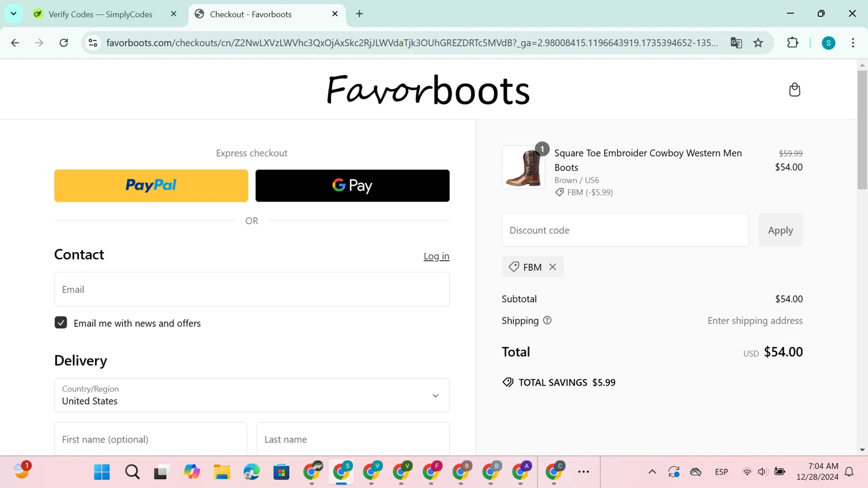The image size is (868, 488).
Task: Open the notifications bell icon
Action: pyautogui.click(x=849, y=472)
